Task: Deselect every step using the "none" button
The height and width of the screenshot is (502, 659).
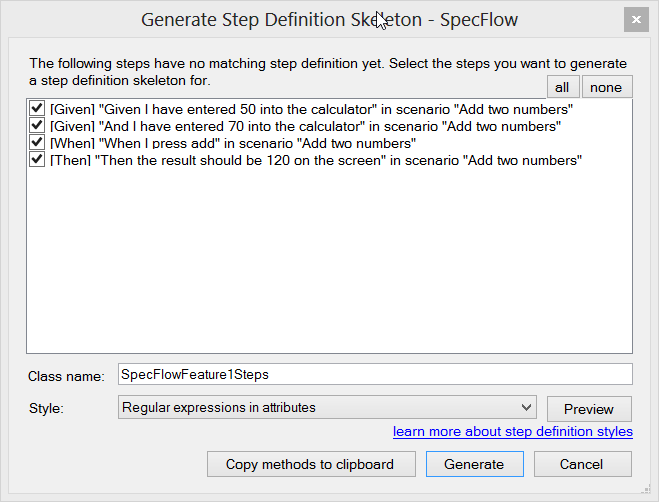Action: 606,87
